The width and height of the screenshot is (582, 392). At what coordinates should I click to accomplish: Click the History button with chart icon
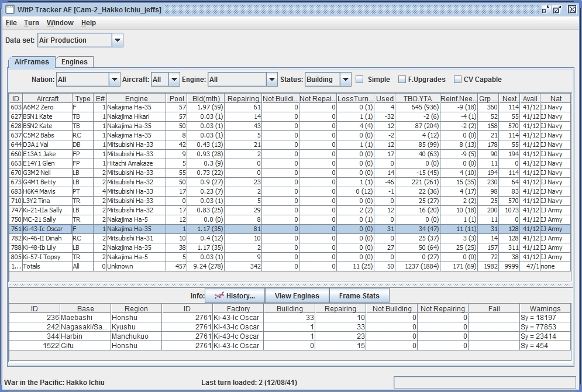click(235, 295)
